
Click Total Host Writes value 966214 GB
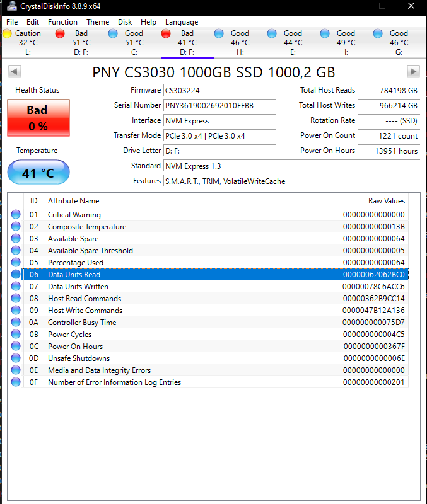click(389, 105)
